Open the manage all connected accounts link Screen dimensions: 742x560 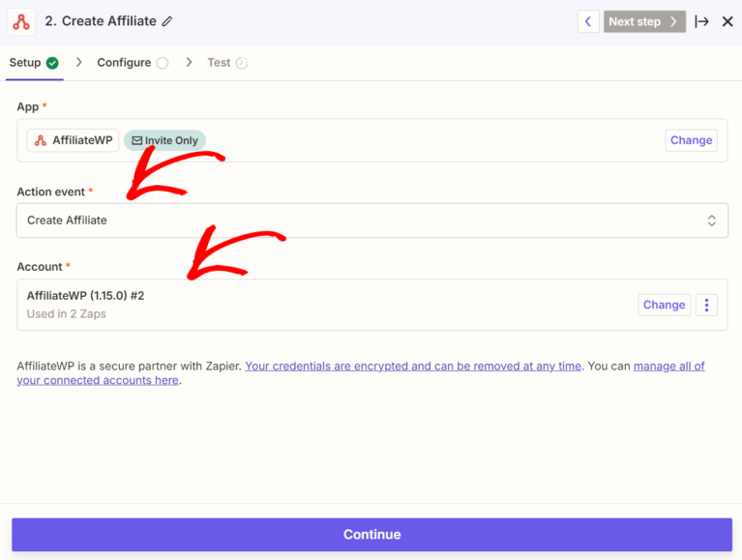pyautogui.click(x=361, y=373)
